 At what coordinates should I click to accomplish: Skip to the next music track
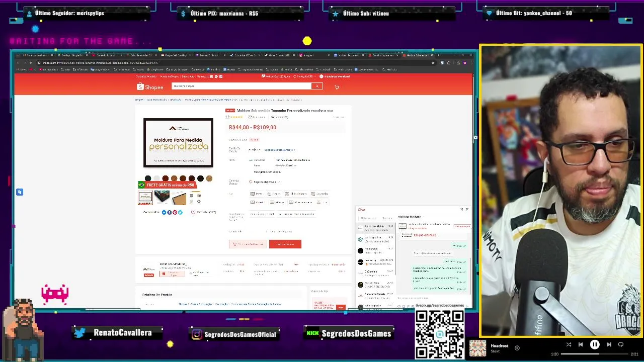609,345
